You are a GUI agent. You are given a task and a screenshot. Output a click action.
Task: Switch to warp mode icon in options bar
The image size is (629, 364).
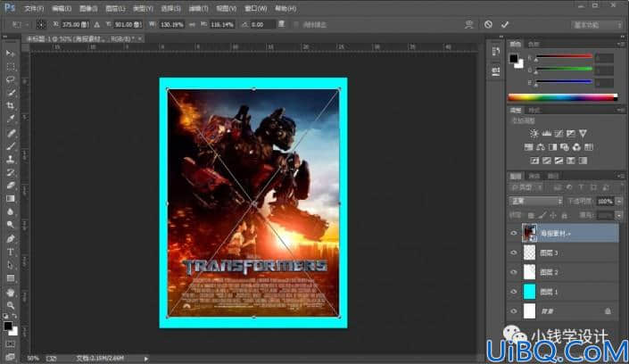tap(469, 24)
